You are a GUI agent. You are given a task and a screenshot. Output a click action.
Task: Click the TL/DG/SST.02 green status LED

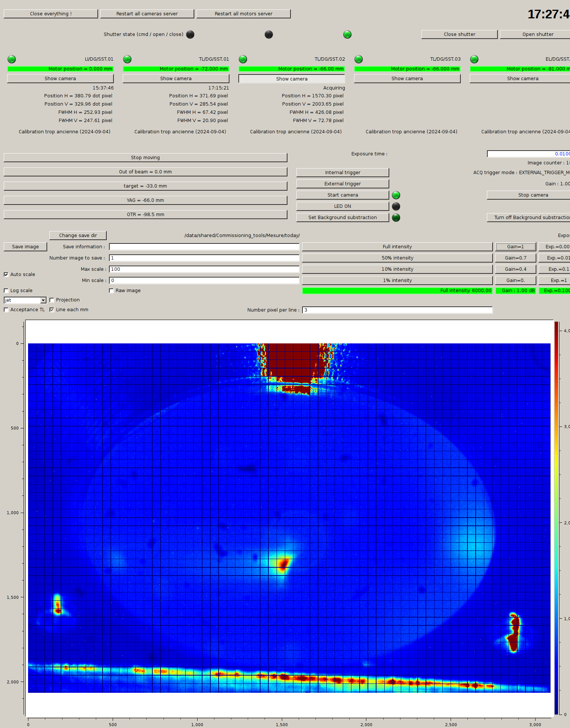[243, 59]
